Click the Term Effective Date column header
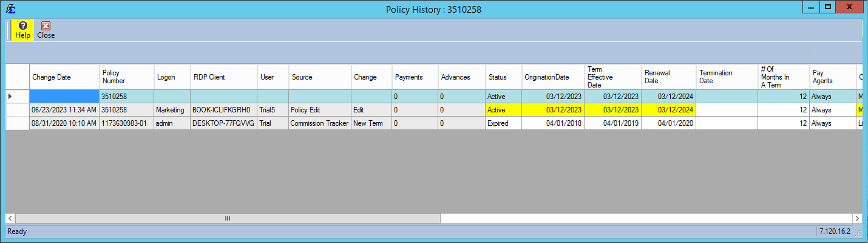868x243 pixels. coord(613,77)
